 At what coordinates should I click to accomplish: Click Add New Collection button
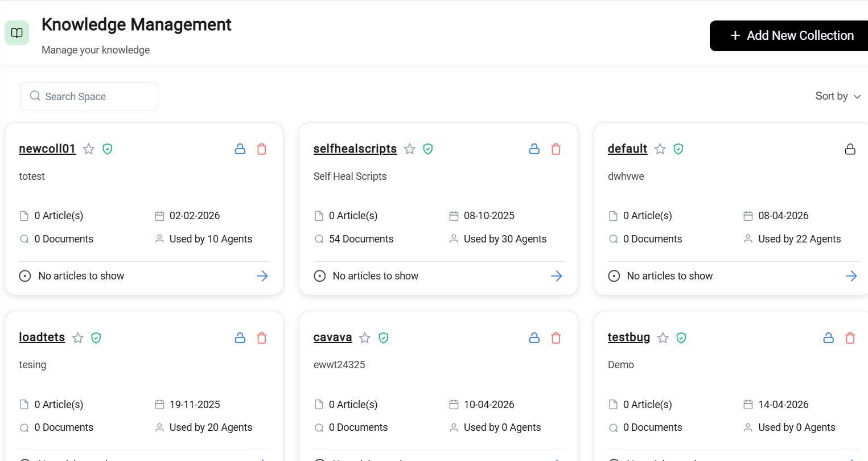tap(789, 36)
